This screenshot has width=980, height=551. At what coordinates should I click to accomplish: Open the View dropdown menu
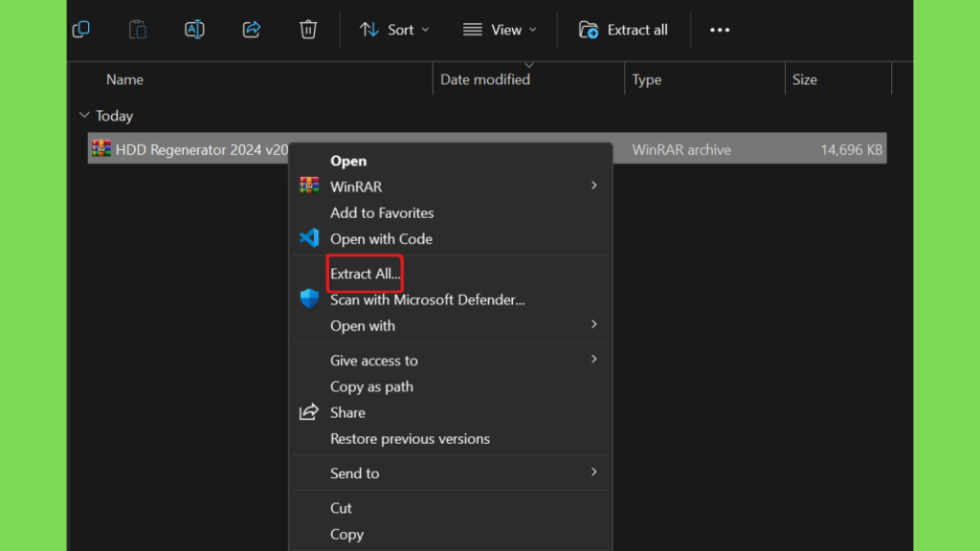(500, 30)
